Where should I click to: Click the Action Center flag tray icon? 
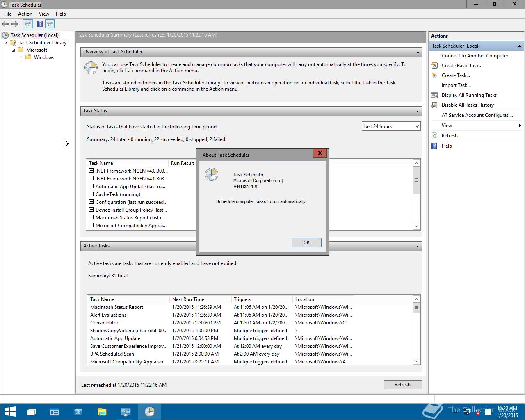coord(488,412)
